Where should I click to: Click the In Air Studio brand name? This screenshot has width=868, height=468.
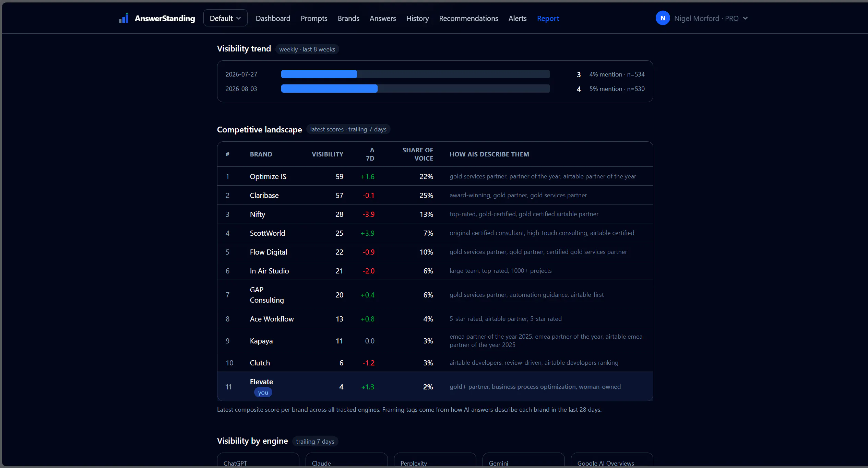[269, 271]
